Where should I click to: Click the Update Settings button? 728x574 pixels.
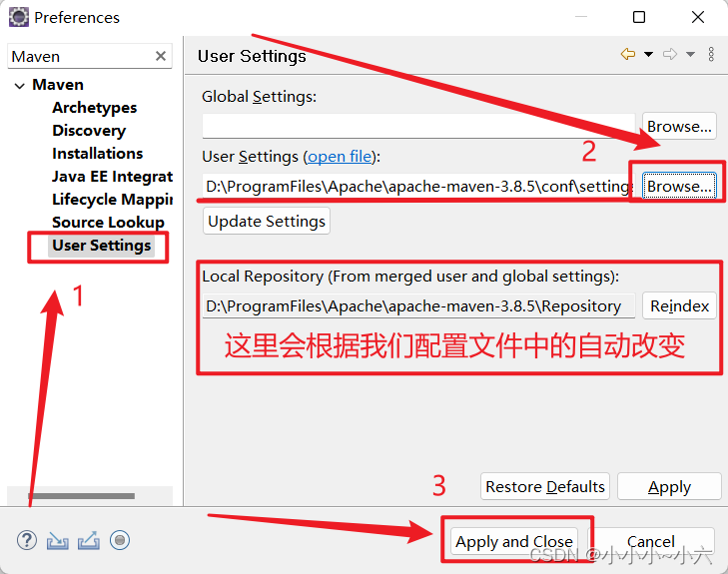point(267,222)
